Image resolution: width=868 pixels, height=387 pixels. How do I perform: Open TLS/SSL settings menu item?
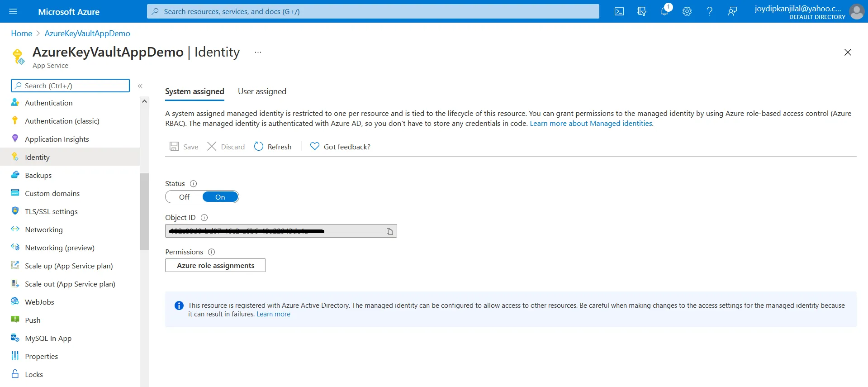click(x=70, y=211)
